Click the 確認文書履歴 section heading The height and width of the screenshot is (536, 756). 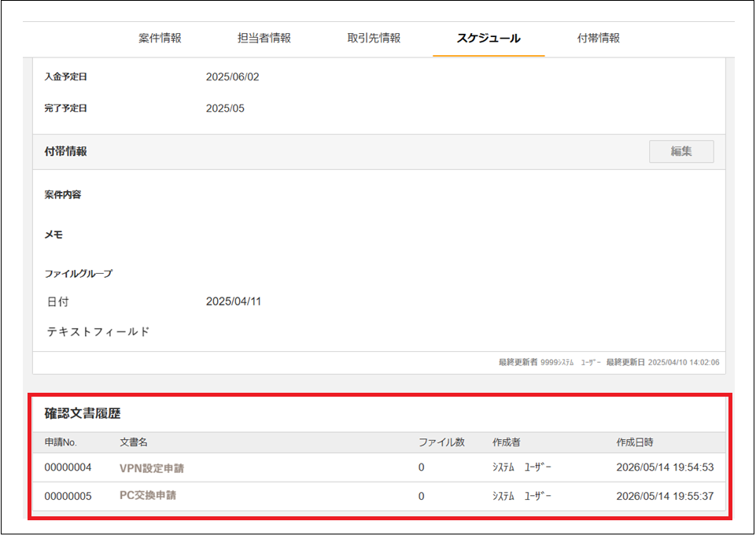83,413
